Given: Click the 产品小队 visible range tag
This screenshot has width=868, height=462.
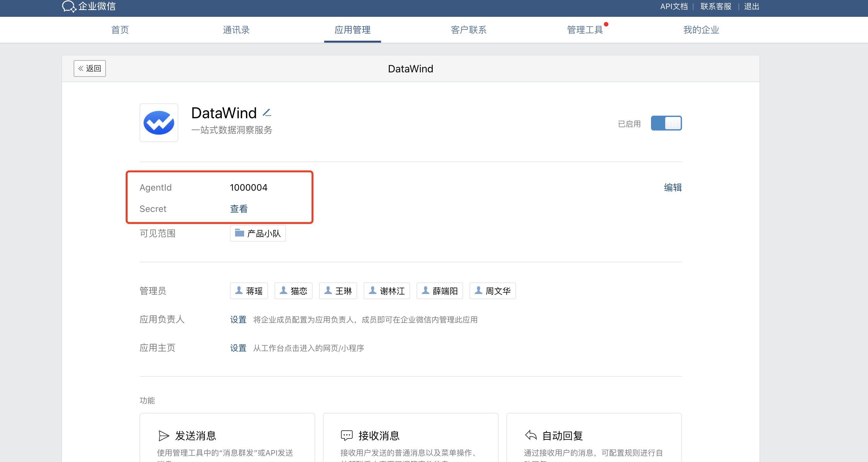Looking at the screenshot, I should pyautogui.click(x=258, y=233).
